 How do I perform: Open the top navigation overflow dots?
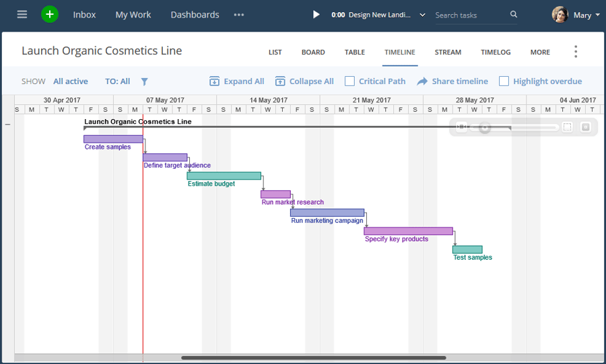click(x=239, y=15)
